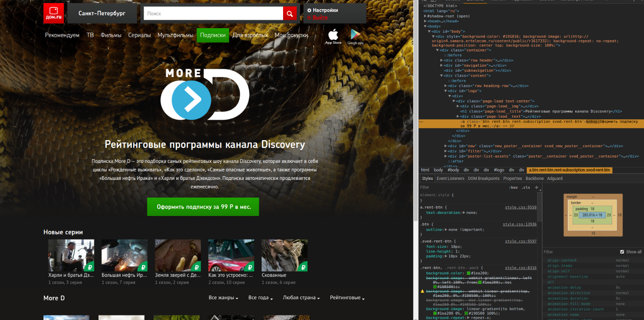Click Оформить подписку за 99 Р button
The width and height of the screenshot is (644, 320).
203,207
